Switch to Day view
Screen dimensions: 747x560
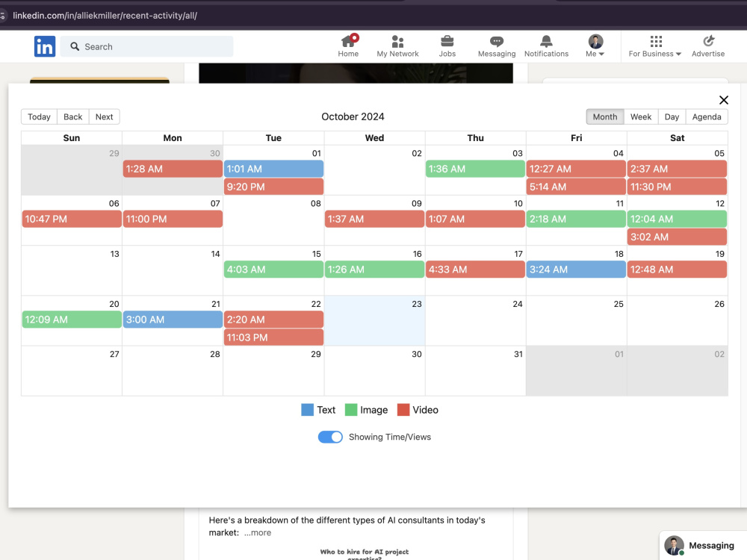point(672,116)
